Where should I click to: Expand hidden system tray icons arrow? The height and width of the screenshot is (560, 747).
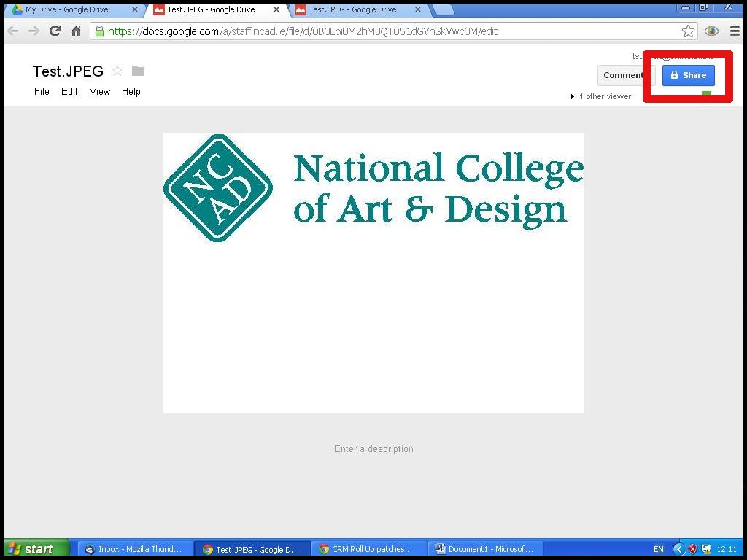[x=679, y=549]
